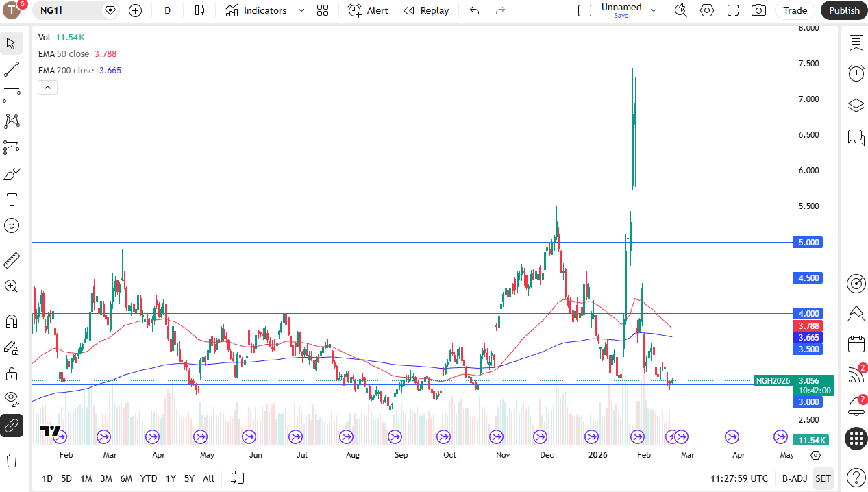This screenshot has height=492, width=868.
Task: Switch to the 1M time range
Action: tap(86, 478)
